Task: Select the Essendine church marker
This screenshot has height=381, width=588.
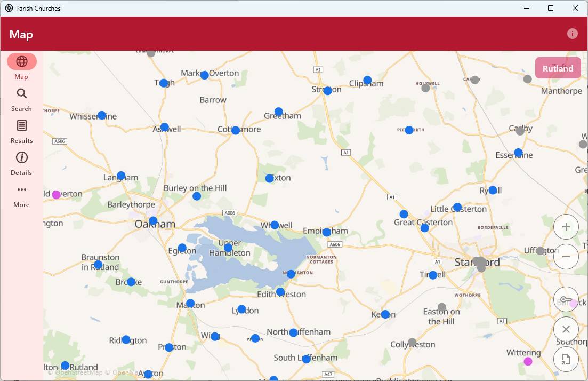Action: [x=518, y=153]
